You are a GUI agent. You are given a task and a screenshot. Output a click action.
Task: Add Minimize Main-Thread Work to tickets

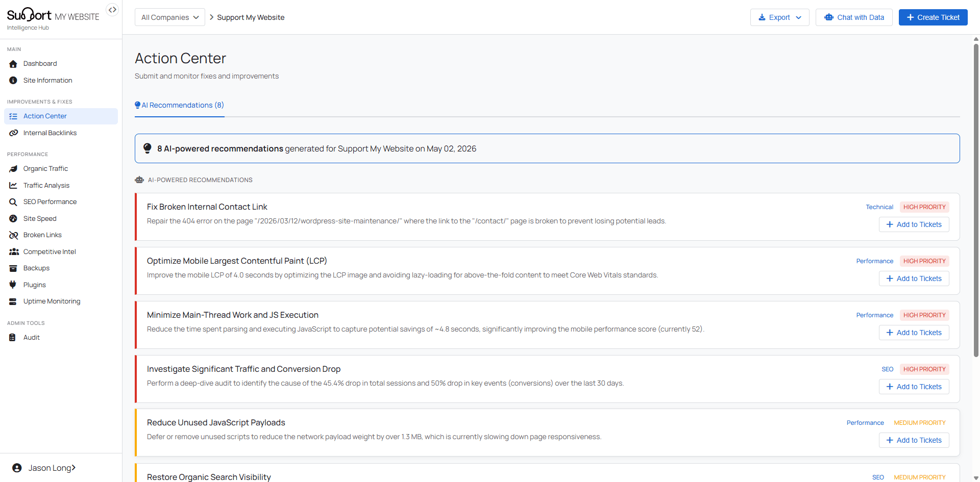pos(914,333)
